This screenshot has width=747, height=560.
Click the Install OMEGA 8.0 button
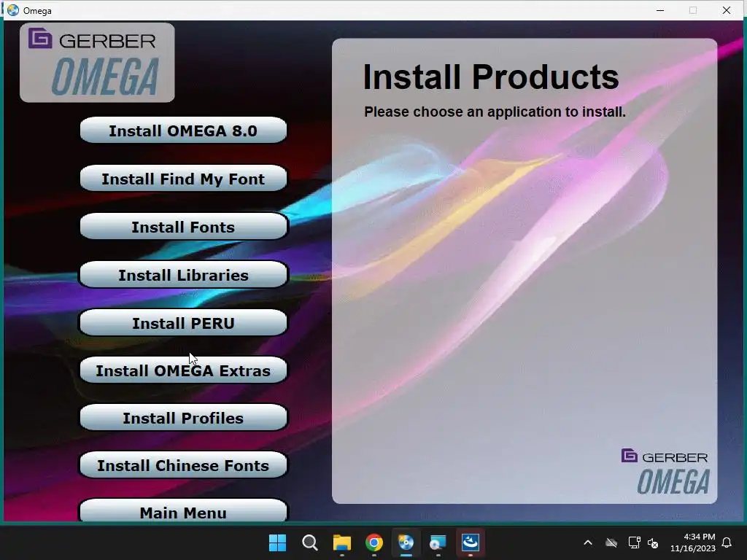point(183,130)
